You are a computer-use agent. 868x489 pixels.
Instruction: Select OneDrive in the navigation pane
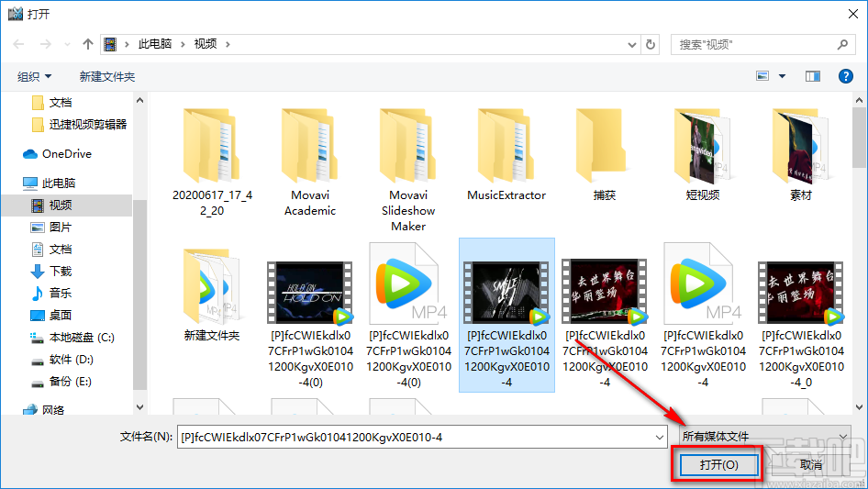click(57, 154)
